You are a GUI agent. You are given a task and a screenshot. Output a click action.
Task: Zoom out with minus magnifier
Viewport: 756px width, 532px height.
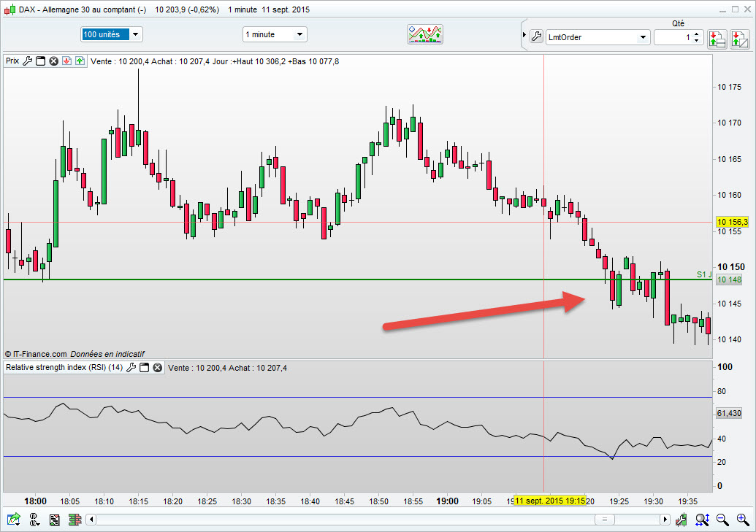(x=722, y=519)
